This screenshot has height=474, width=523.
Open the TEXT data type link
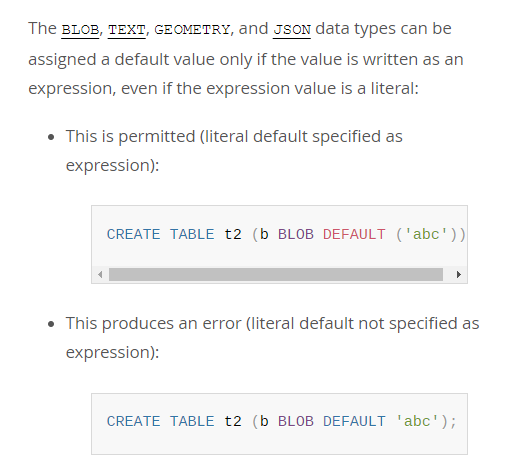[127, 30]
